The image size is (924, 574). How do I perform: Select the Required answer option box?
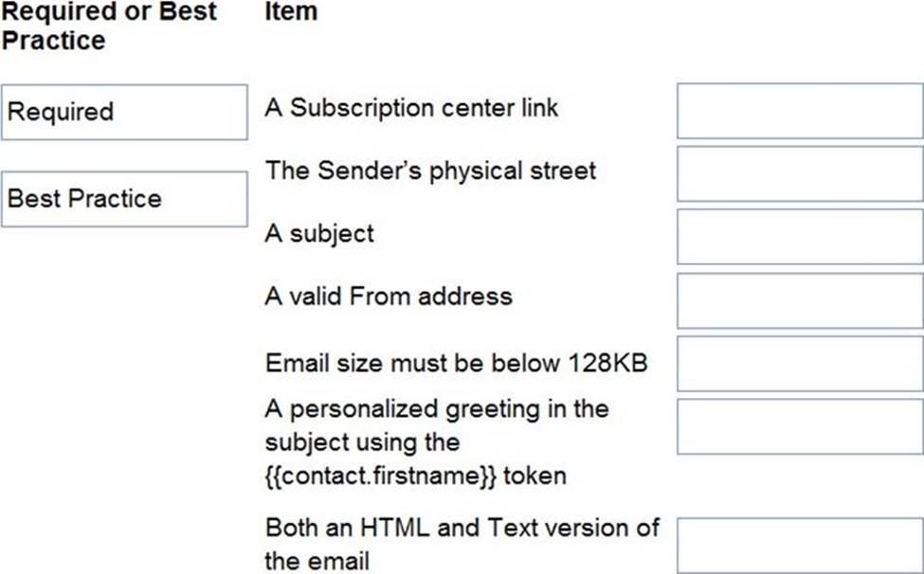point(124,112)
